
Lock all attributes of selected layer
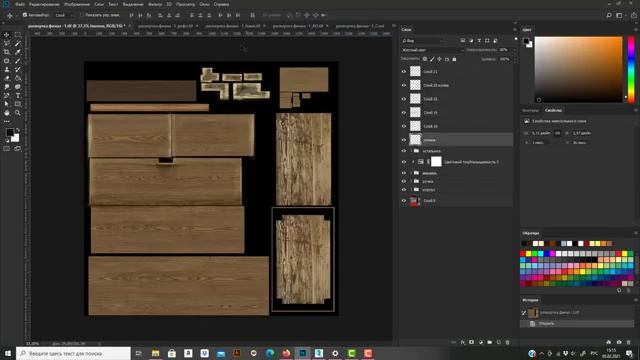coord(454,59)
